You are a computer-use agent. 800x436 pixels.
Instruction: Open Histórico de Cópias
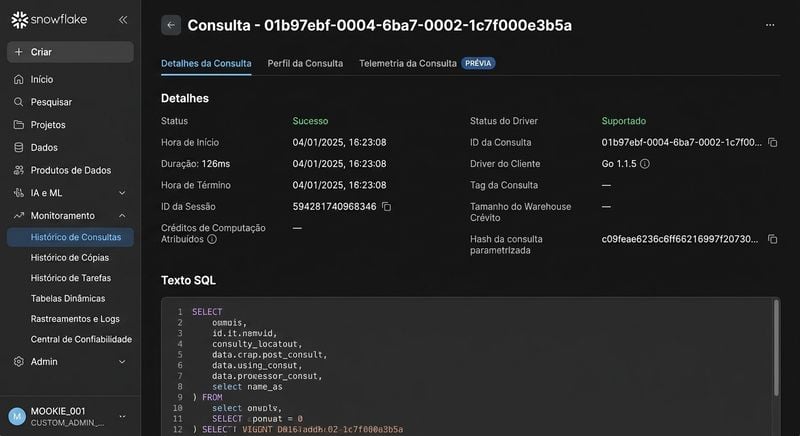[x=70, y=258]
